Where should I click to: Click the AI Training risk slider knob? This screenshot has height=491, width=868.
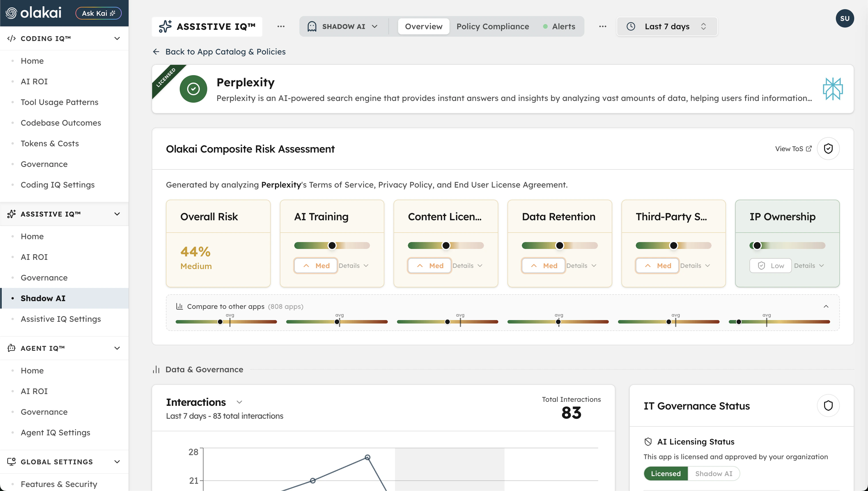(x=332, y=245)
